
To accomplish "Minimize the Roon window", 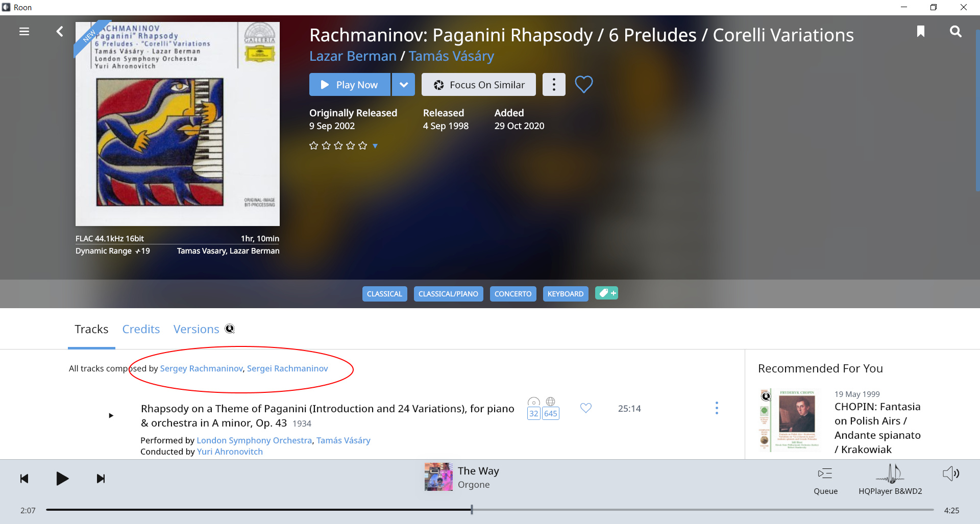I will pos(904,7).
